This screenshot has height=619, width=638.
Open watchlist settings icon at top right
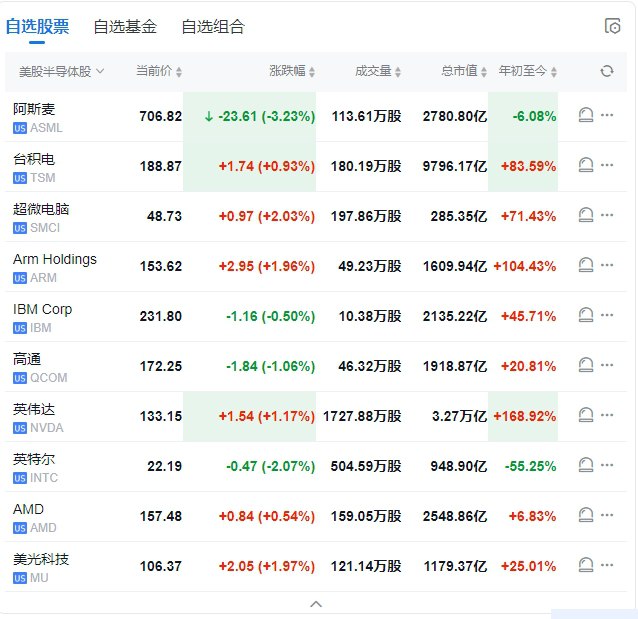pos(612,27)
